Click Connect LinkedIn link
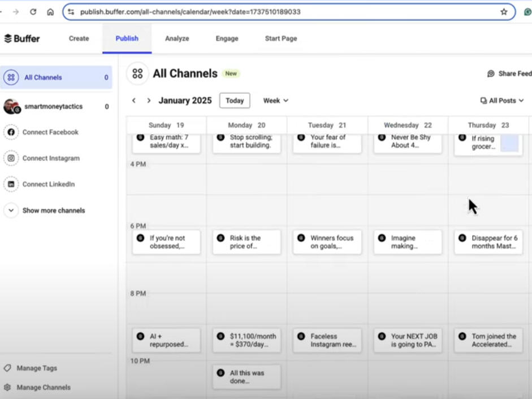The height and width of the screenshot is (399, 532). [49, 185]
